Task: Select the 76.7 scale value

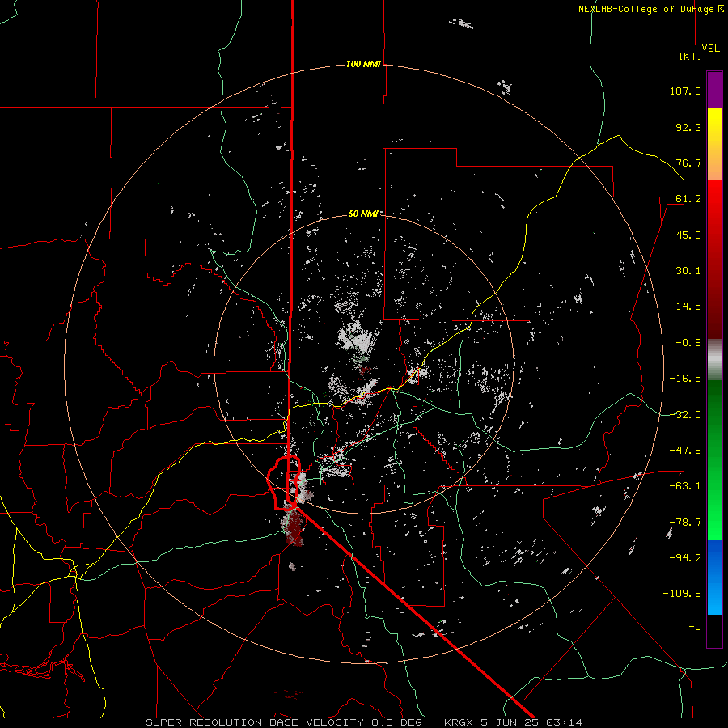Action: (688, 163)
